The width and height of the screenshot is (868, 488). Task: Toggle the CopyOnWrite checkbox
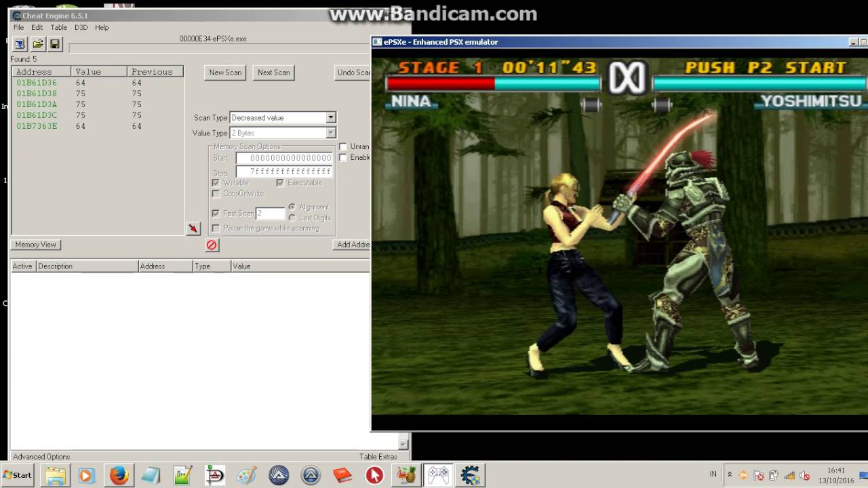[216, 194]
